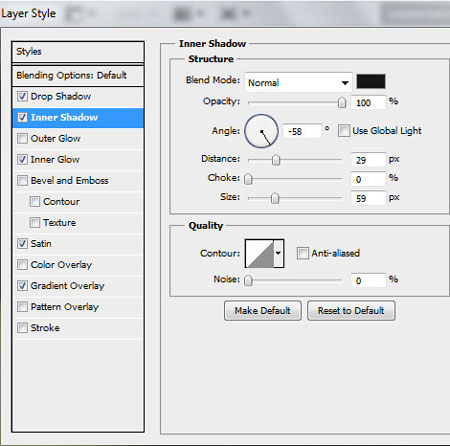Open the Pattern Overlay settings
Screen dimensions: 450x446
(x=65, y=307)
